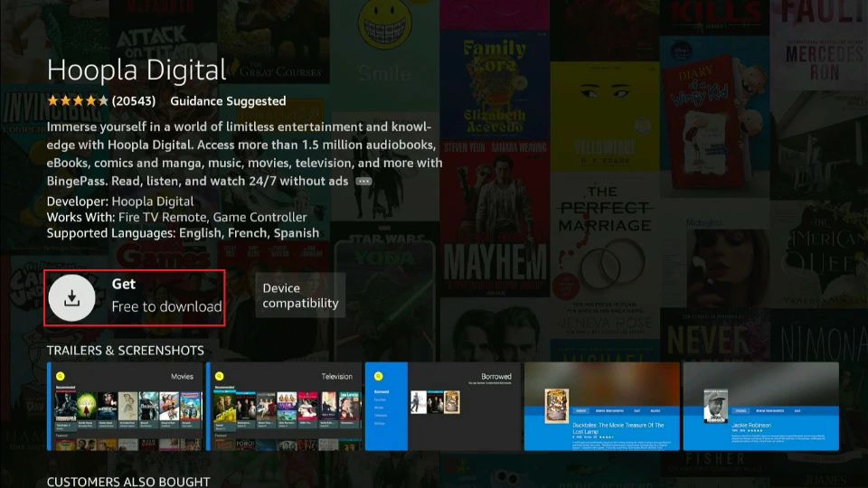Open the Television screenshot thumbnail
The height and width of the screenshot is (488, 868).
[286, 407]
